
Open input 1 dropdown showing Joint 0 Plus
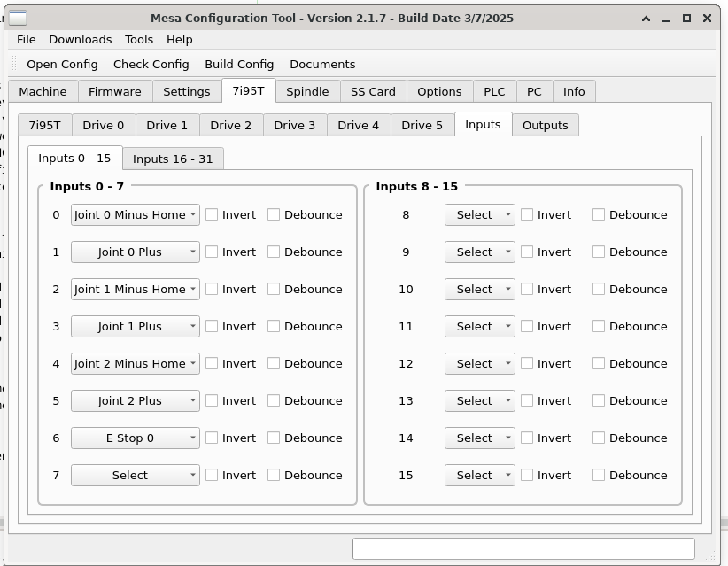136,252
